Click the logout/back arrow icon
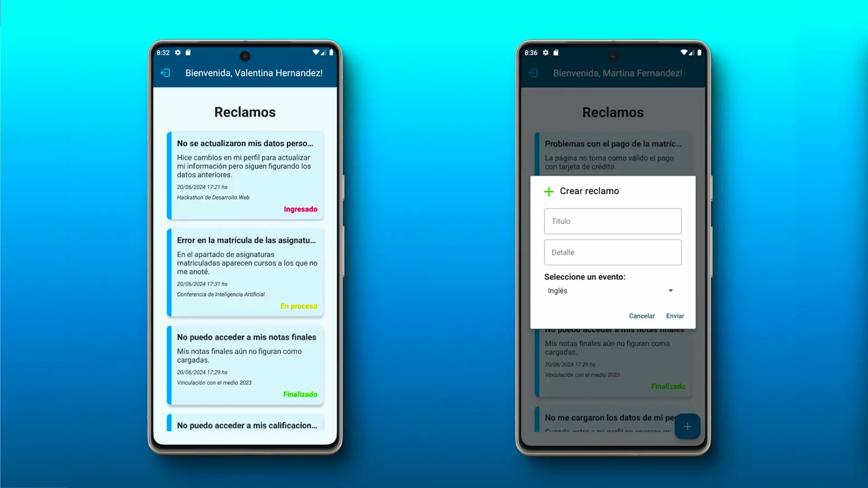This screenshot has width=868, height=488. point(165,72)
